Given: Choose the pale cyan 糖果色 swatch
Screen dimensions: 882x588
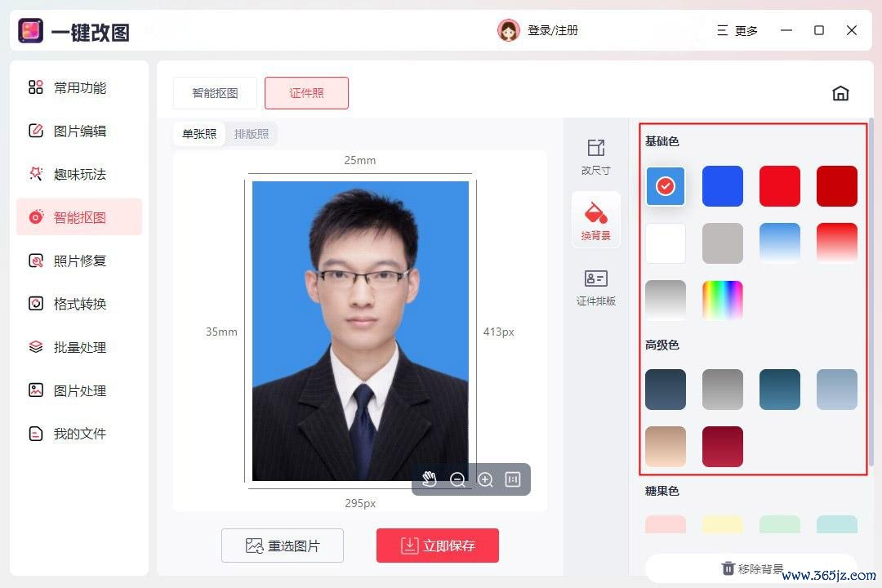Looking at the screenshot, I should pyautogui.click(x=837, y=524).
